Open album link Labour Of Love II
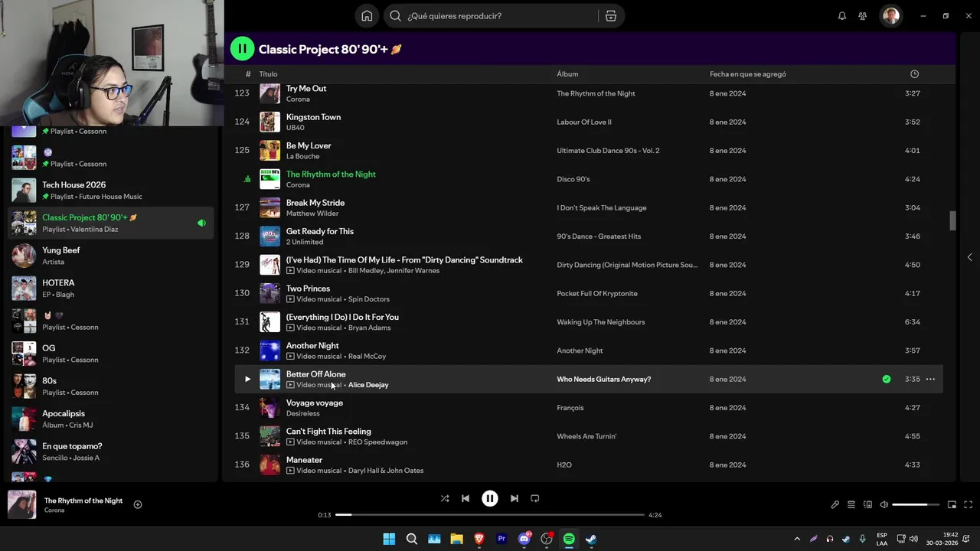 [584, 122]
